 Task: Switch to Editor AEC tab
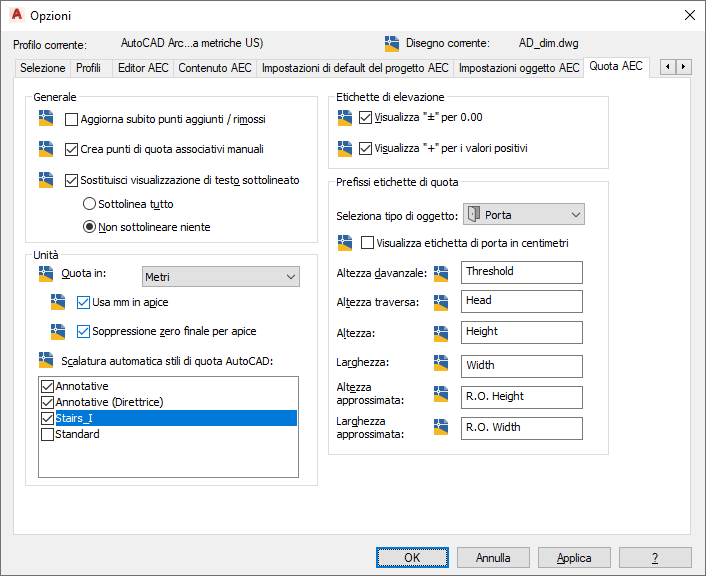pyautogui.click(x=143, y=68)
